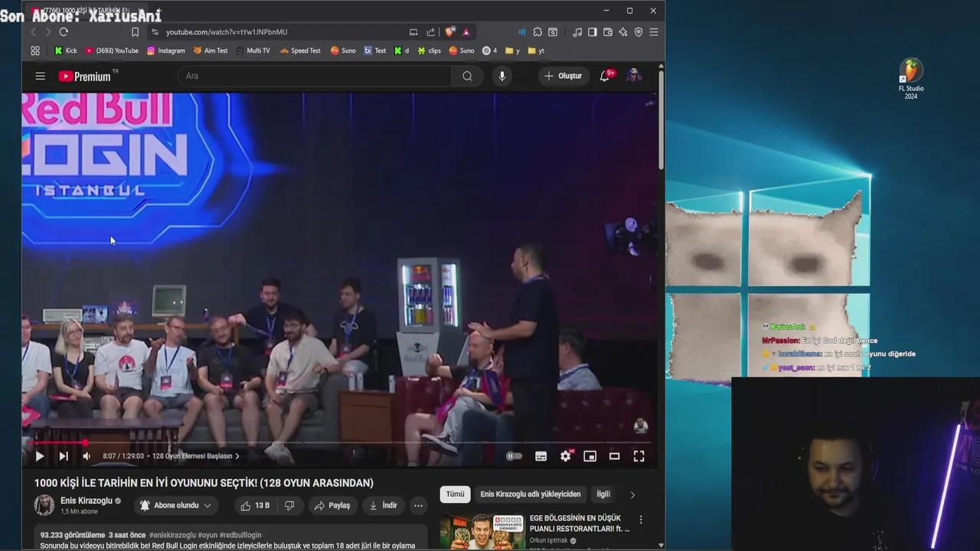Open the YouTube account avatar menu
This screenshot has height=551, width=980.
click(634, 76)
